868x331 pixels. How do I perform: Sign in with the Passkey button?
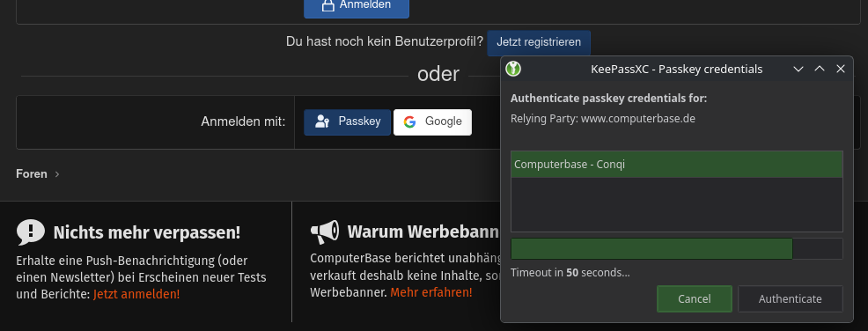coord(347,121)
